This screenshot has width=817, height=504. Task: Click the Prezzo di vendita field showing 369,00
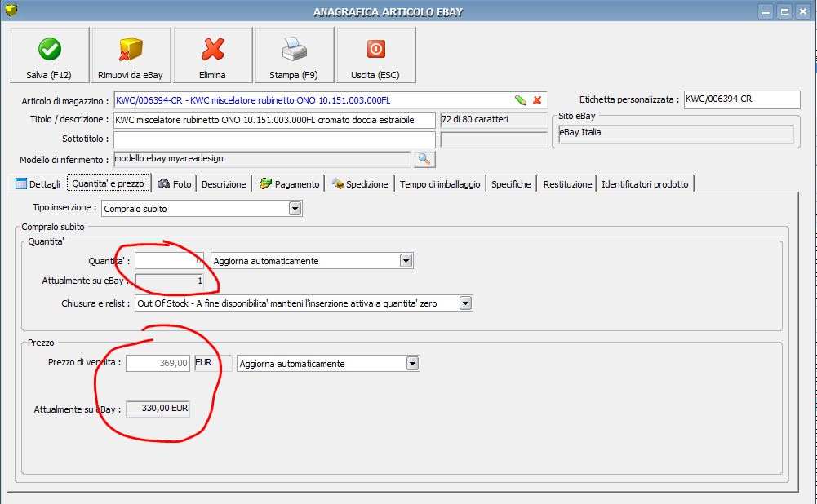pos(158,363)
